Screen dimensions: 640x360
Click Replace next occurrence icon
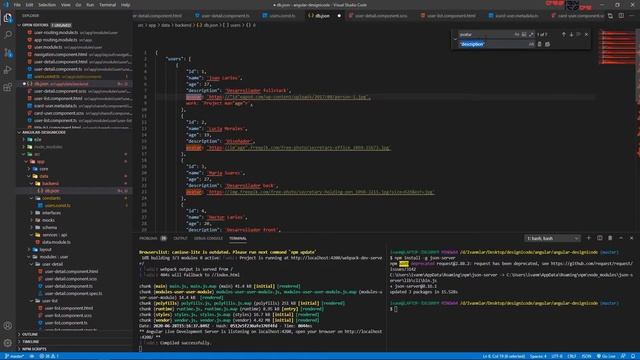coord(540,44)
